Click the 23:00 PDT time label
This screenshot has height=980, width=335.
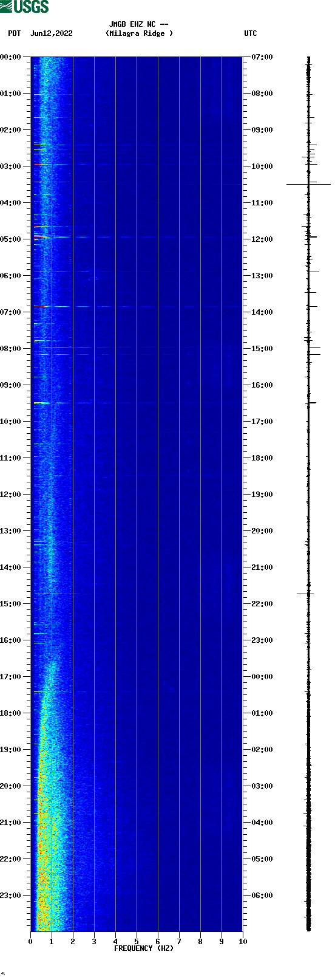pos(11,896)
